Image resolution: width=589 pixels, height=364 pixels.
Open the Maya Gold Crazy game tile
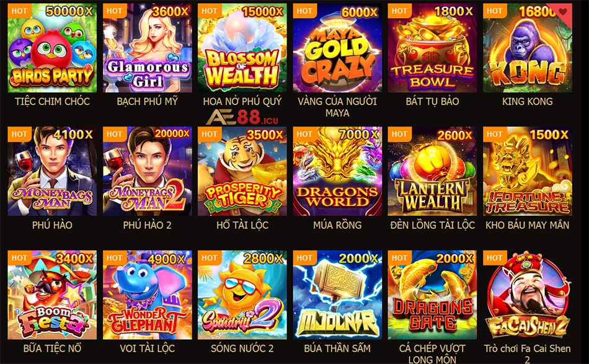337,48
